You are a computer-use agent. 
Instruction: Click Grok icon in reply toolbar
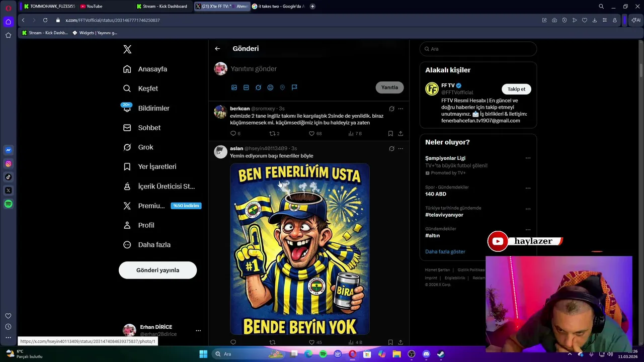tap(258, 87)
